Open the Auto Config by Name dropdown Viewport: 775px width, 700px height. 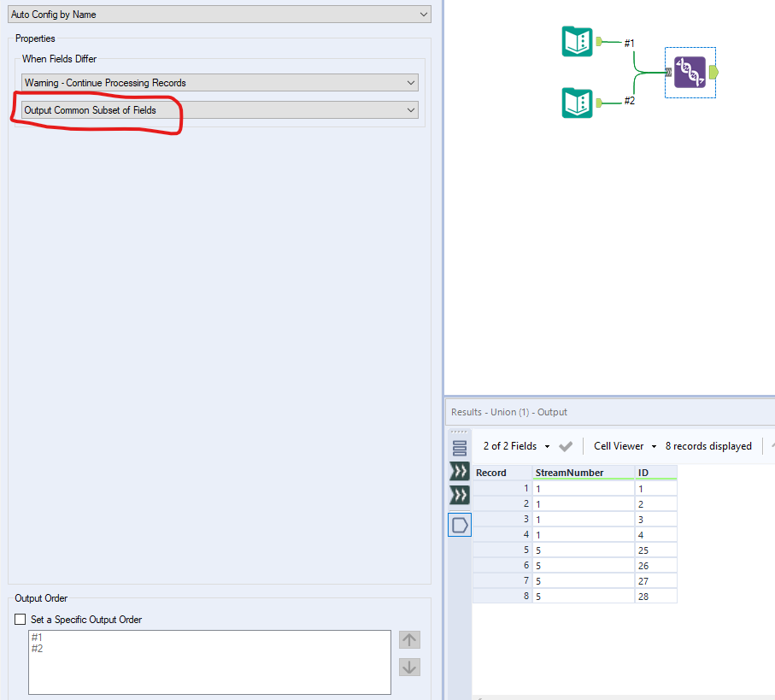422,14
